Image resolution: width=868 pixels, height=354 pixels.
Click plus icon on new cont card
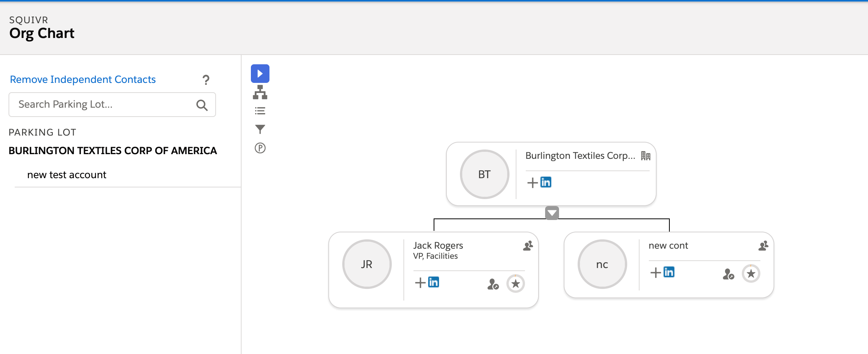[x=655, y=273]
